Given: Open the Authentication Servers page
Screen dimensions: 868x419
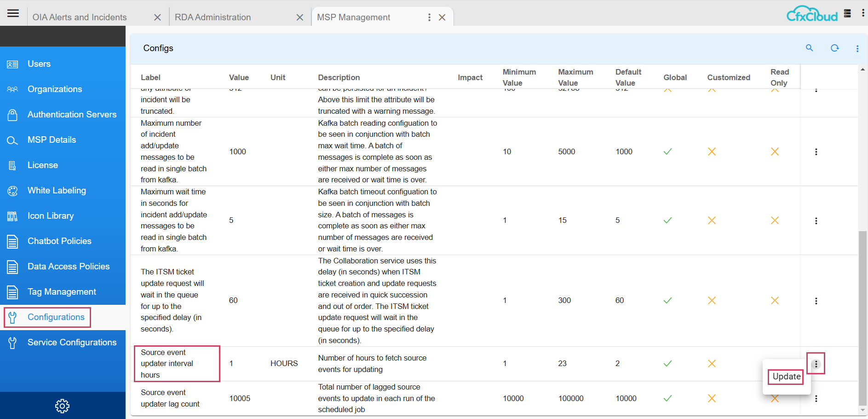Looking at the screenshot, I should coord(72,114).
